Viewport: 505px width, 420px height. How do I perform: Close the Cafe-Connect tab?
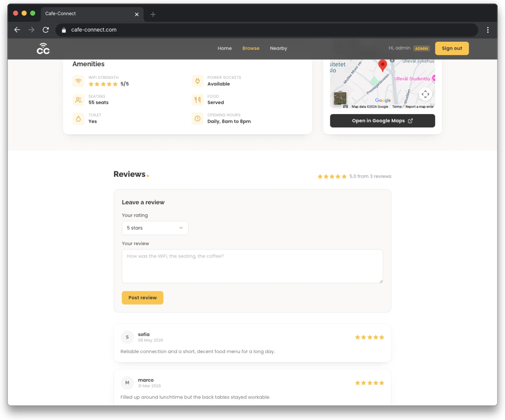coord(137,14)
